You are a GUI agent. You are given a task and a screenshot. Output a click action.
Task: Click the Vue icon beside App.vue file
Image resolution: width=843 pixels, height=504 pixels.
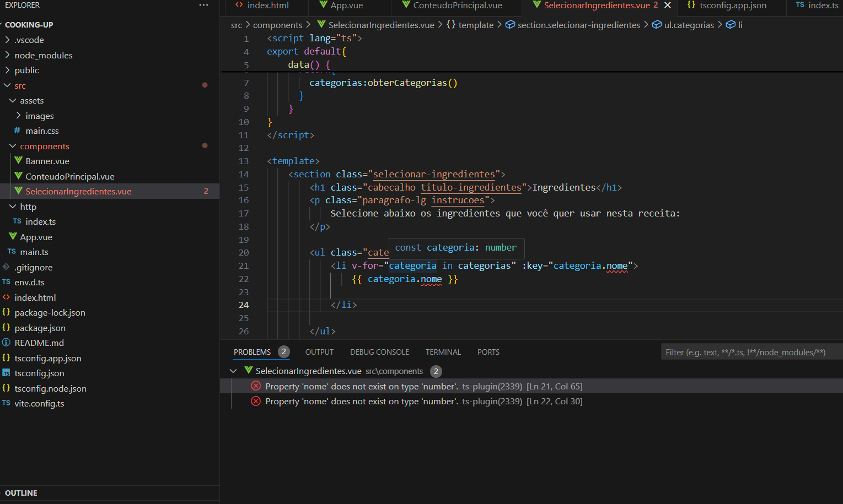[13, 237]
